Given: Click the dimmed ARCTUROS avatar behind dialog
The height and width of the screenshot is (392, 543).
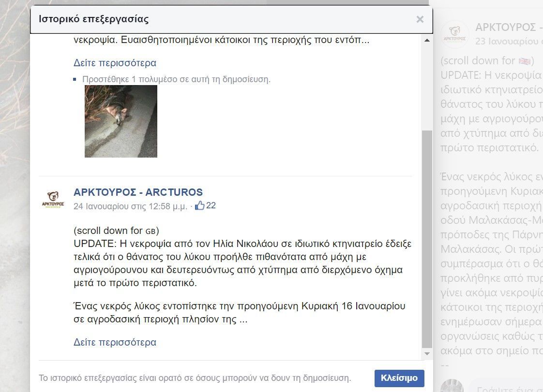Looking at the screenshot, I should point(455,34).
